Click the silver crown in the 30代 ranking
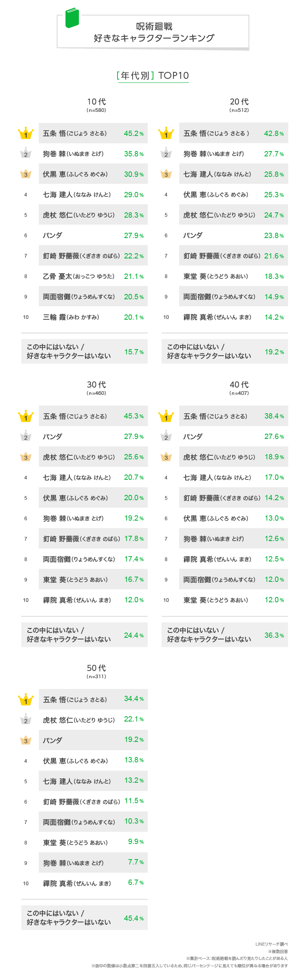Screen dimensions: 306x980 tap(26, 437)
